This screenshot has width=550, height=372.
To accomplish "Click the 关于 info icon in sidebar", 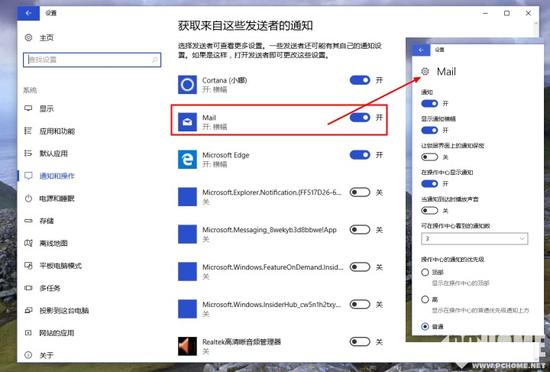I will (x=28, y=355).
